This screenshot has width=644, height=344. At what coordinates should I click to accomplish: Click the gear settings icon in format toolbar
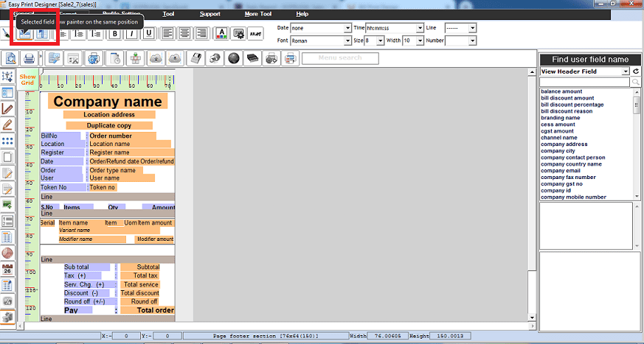click(x=238, y=34)
